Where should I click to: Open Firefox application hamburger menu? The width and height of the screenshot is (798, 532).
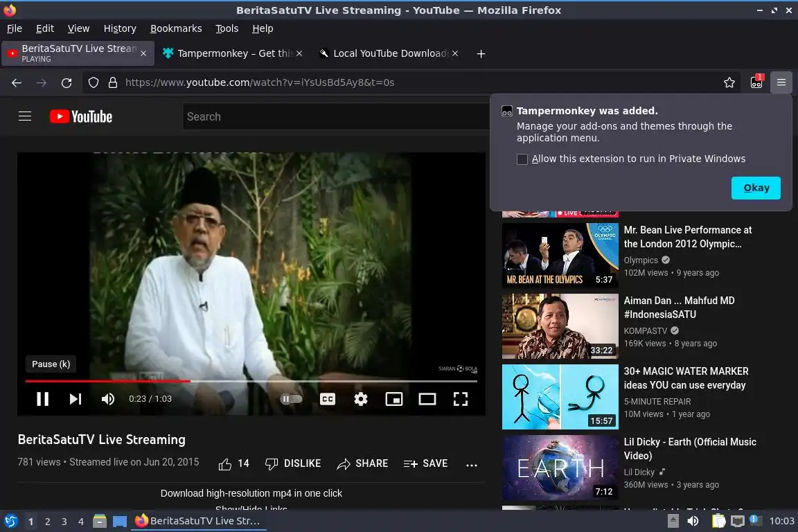tap(781, 82)
